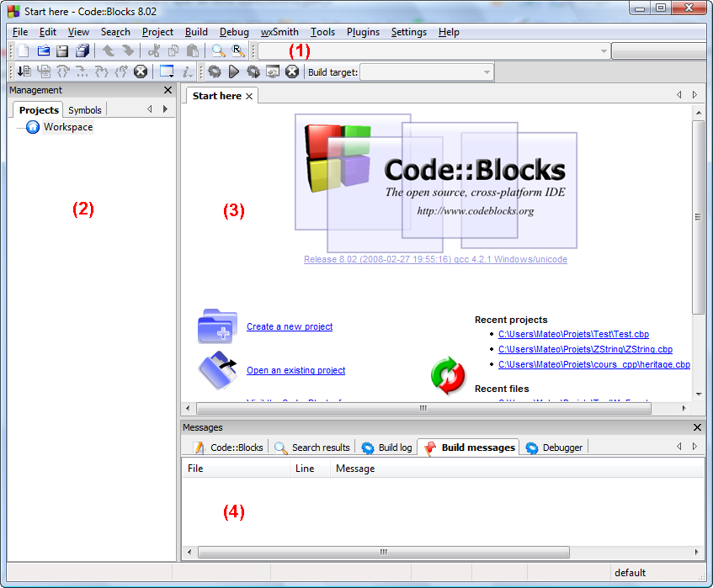
Task: Click the Paste clipboard icon
Action: tap(193, 50)
